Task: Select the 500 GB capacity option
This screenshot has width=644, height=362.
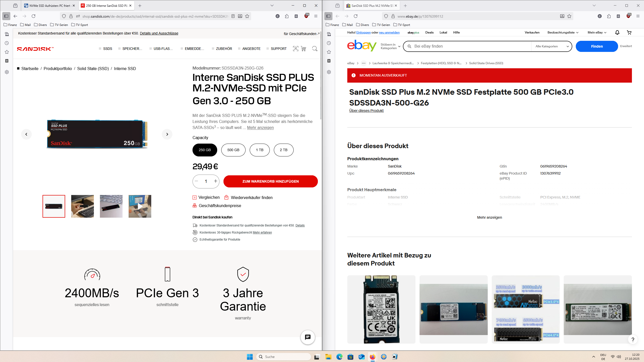Action: coord(233,150)
